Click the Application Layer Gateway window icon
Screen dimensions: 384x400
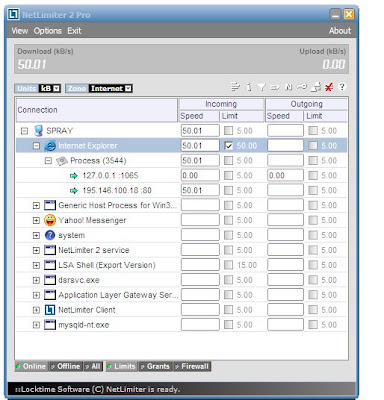(x=50, y=295)
